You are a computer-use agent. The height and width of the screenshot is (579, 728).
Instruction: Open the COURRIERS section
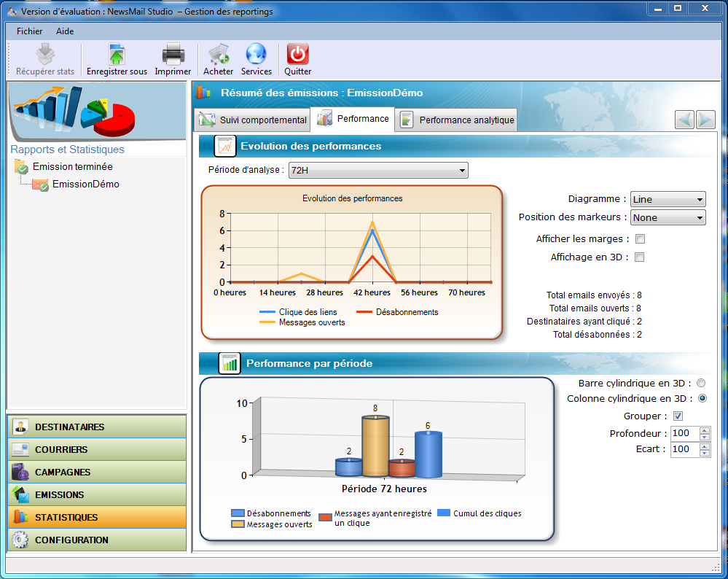(x=97, y=449)
